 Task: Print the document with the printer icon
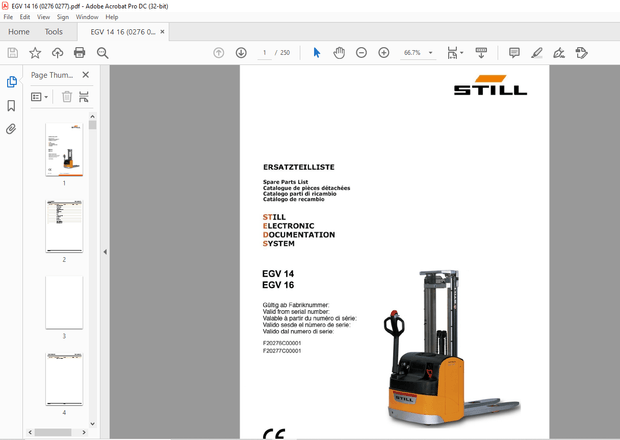click(x=79, y=53)
